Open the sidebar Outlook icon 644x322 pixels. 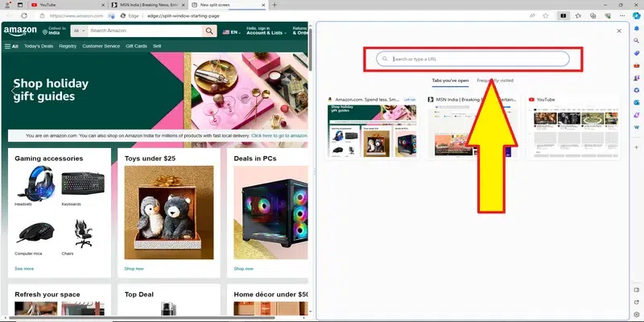pos(637,102)
